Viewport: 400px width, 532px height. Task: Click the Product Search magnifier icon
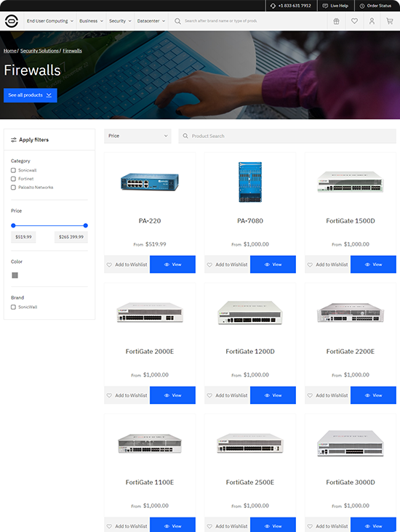coord(185,136)
